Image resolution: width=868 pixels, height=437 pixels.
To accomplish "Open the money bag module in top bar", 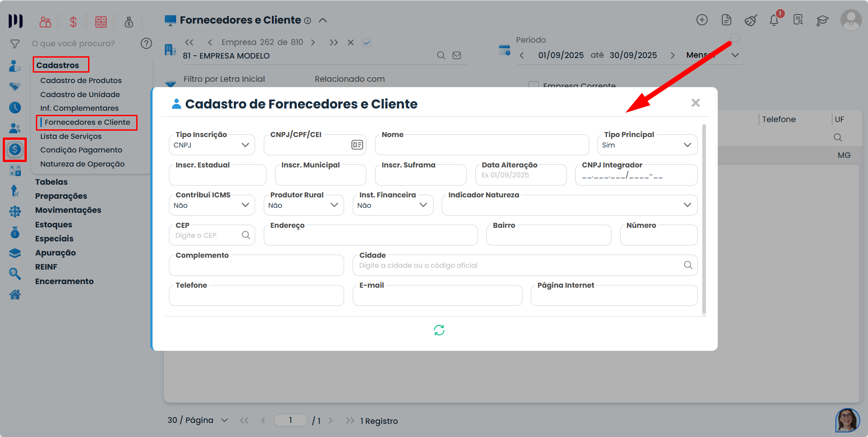I will [x=129, y=22].
